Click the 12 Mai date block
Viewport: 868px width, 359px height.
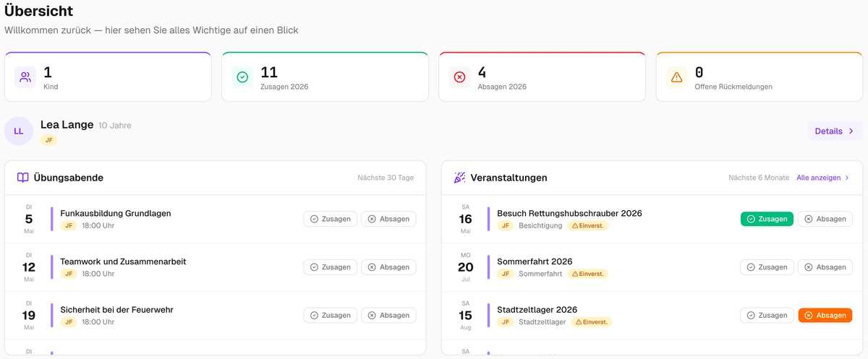coord(29,267)
